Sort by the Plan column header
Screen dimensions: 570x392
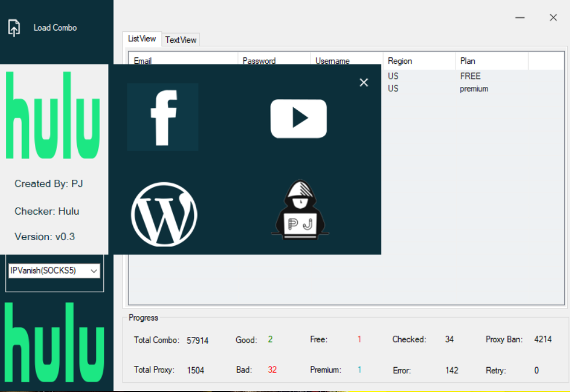[492, 61]
